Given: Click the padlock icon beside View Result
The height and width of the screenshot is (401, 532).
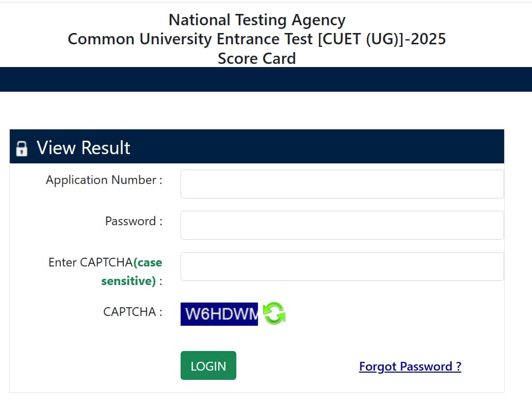Looking at the screenshot, I should 22,148.
